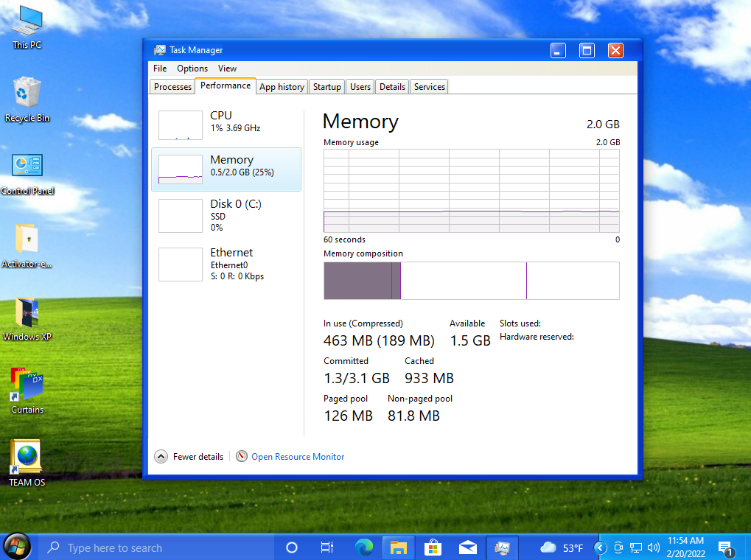Image resolution: width=751 pixels, height=560 pixels.
Task: Select the Curtains shortcut on the desktop
Action: [x=27, y=391]
